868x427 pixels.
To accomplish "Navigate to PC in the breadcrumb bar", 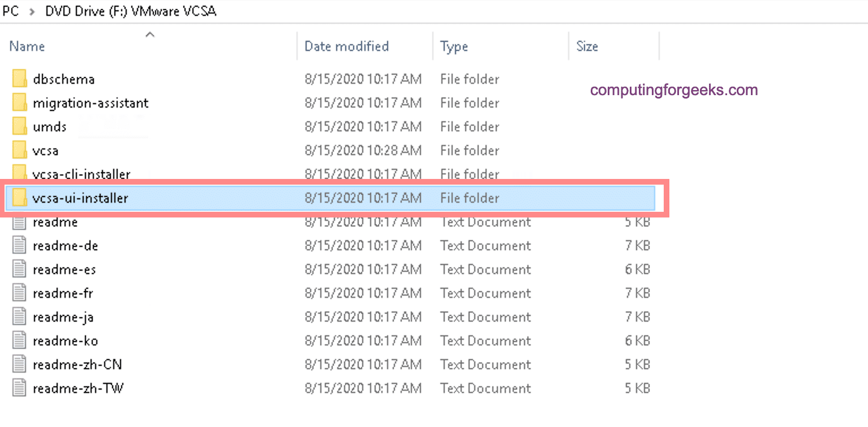I will (x=10, y=11).
